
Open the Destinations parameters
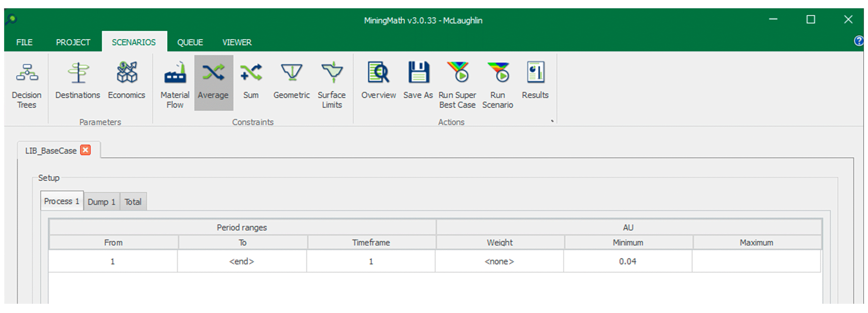pyautogui.click(x=78, y=81)
